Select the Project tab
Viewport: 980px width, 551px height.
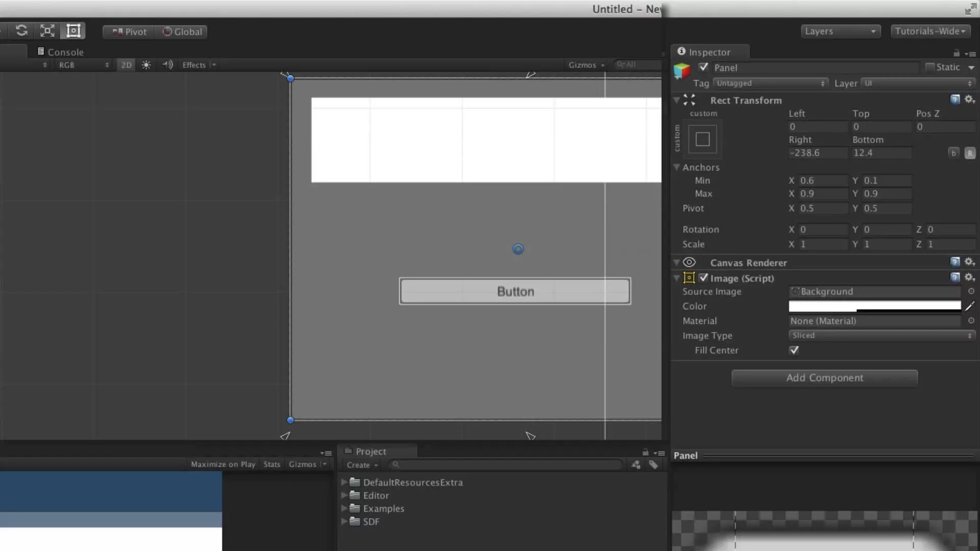371,452
